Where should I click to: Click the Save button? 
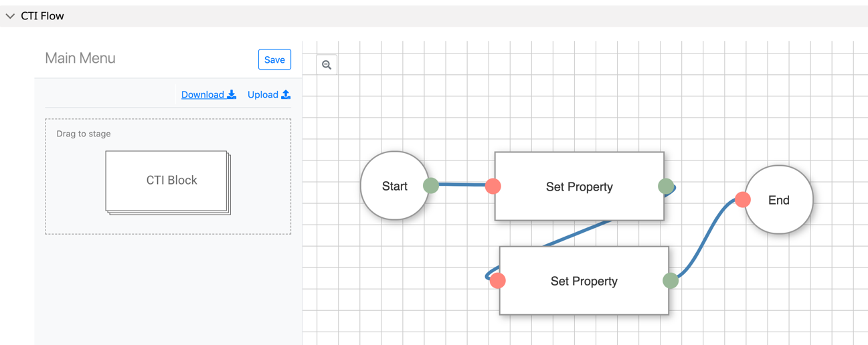pos(274,60)
